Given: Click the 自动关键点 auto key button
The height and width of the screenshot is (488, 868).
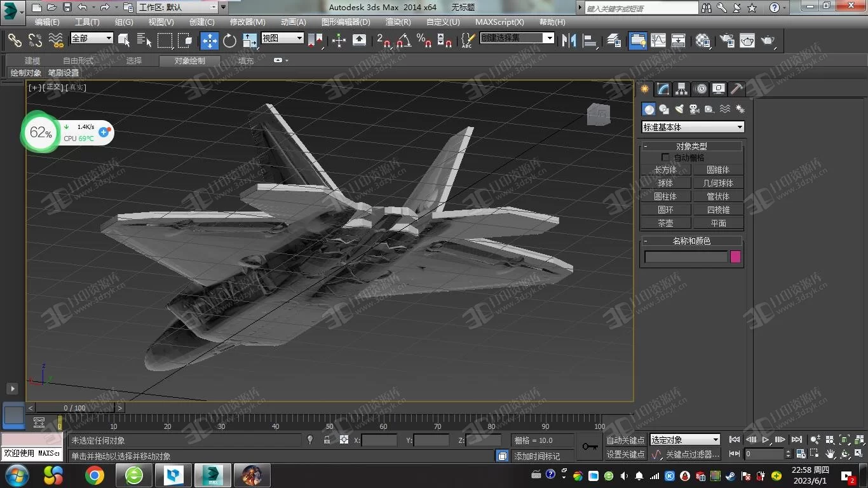Looking at the screenshot, I should tap(625, 440).
